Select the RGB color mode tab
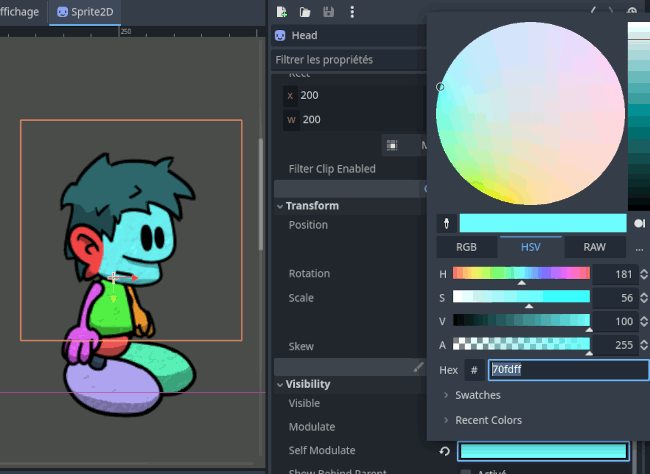Screen dimensions: 650x474 click(466, 247)
